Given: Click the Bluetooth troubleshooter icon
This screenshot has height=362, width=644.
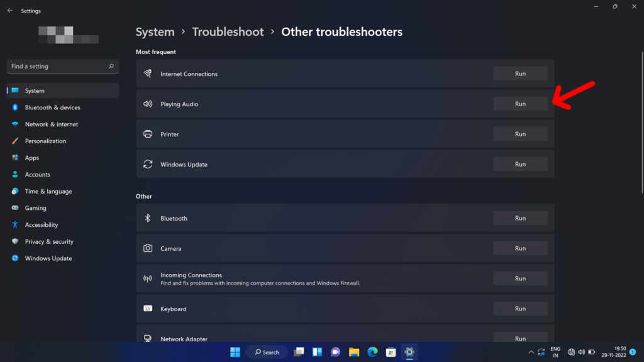Looking at the screenshot, I should pos(148,218).
